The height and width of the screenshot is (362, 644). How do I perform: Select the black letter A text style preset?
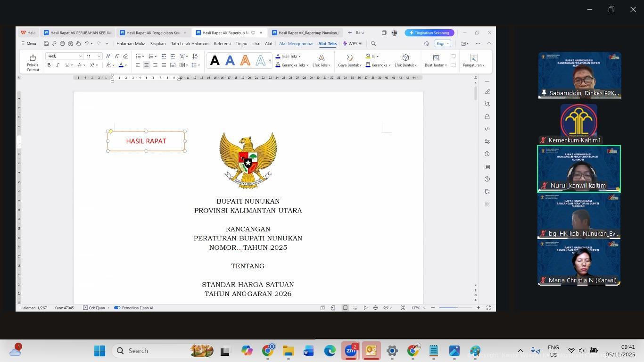[215, 61]
